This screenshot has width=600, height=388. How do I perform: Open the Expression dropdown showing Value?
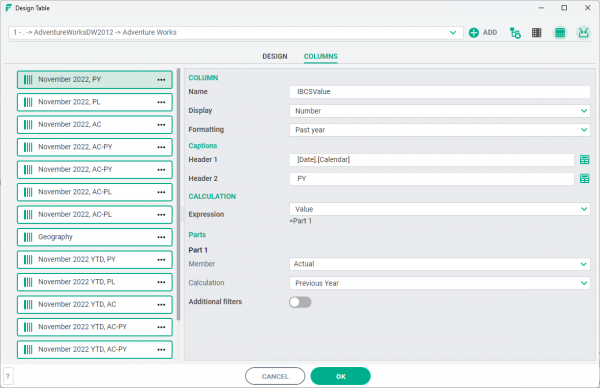click(x=440, y=209)
